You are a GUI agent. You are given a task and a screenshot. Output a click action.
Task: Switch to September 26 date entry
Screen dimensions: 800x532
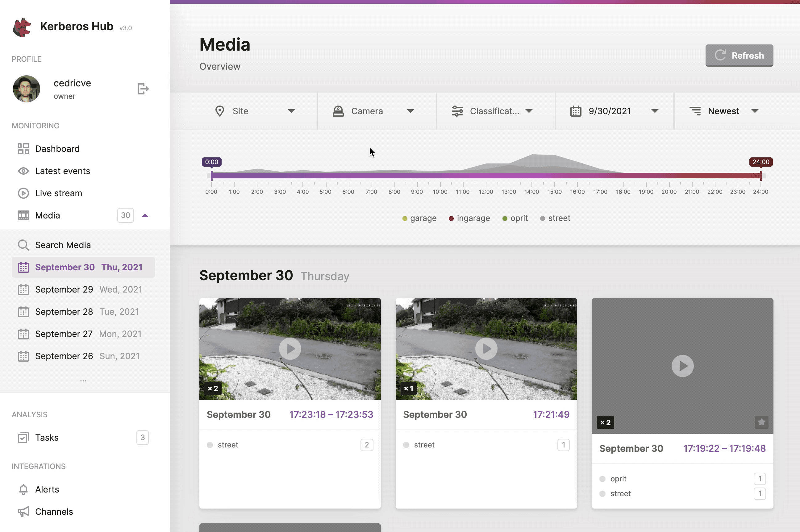coord(64,356)
